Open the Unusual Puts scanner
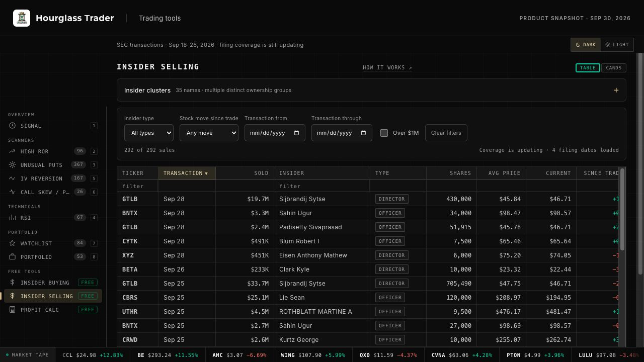This screenshot has height=362, width=644. (x=53, y=165)
